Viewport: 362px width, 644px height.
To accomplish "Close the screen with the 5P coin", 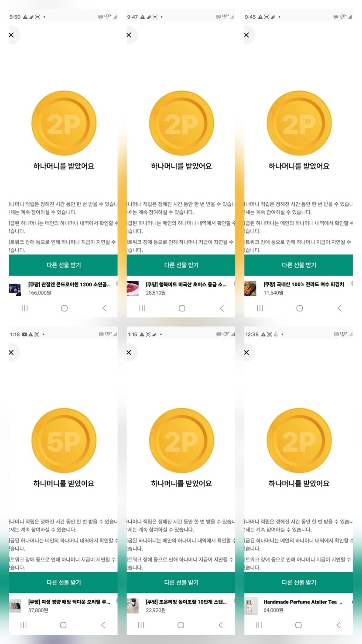I will pyautogui.click(x=12, y=352).
